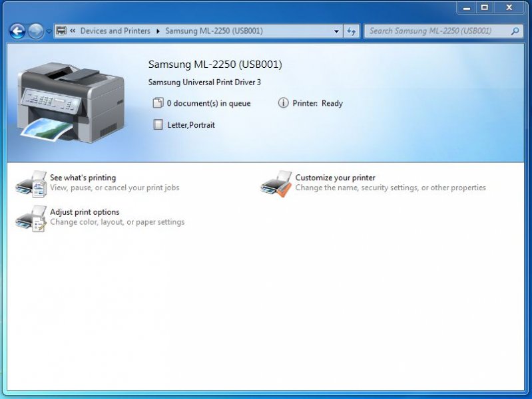Open the recent pages dropdown arrow

(49, 31)
